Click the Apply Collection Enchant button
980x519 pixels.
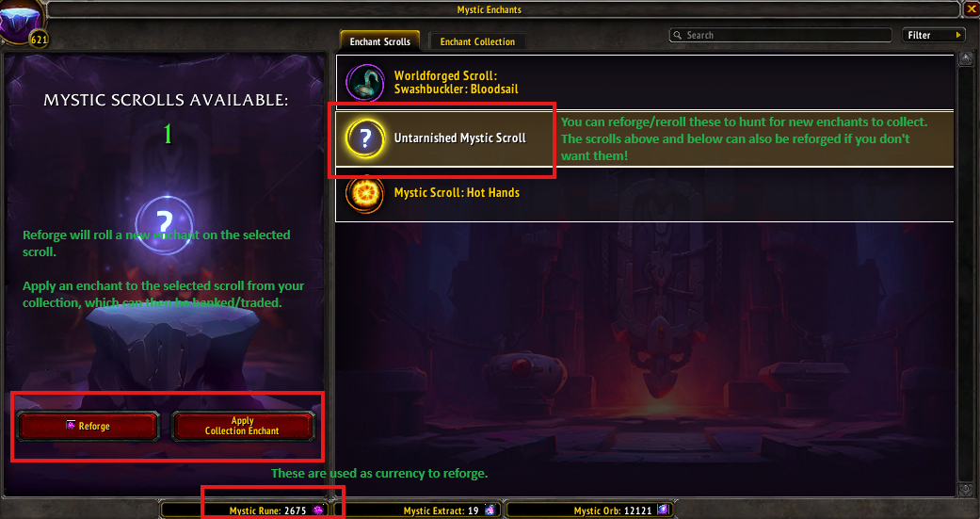coord(243,427)
